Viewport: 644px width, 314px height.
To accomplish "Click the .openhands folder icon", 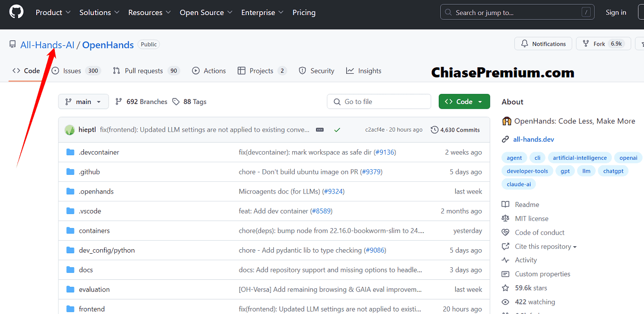I will pyautogui.click(x=70, y=191).
